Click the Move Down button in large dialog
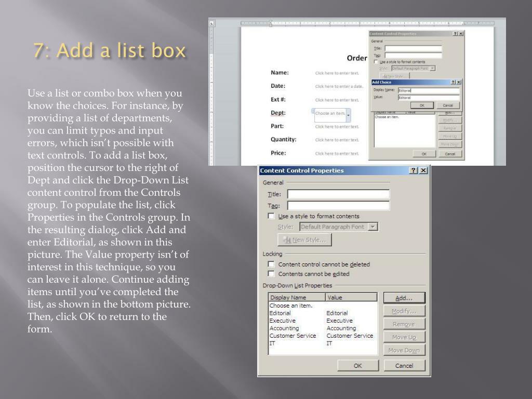 click(x=404, y=350)
